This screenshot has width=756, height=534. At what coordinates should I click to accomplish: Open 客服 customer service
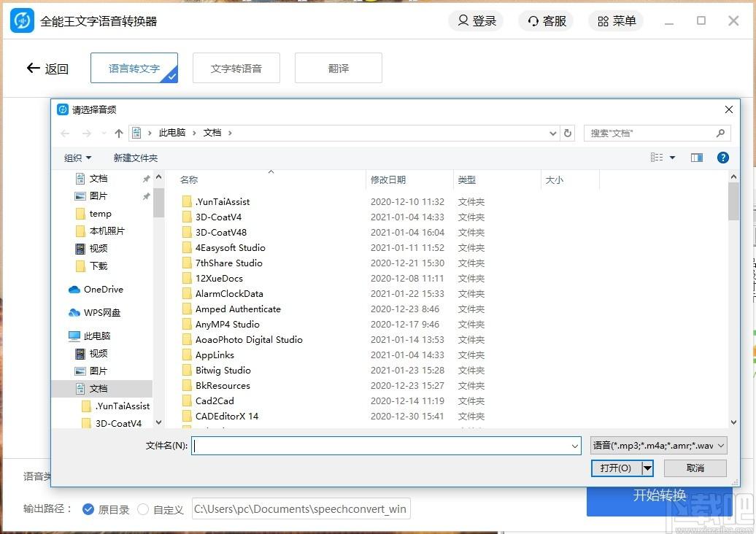pos(547,20)
